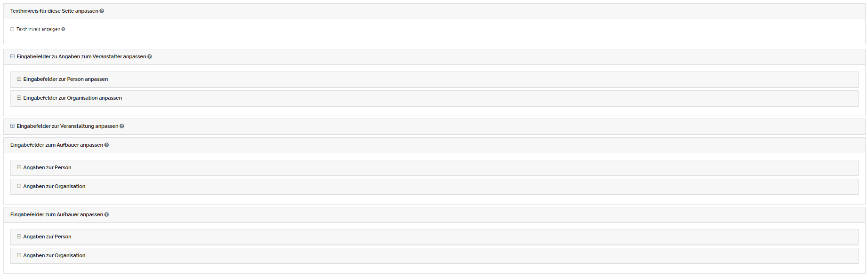Click the "Texthinweis anzeigen" label text
Image resolution: width=868 pixels, height=276 pixels.
pyautogui.click(x=38, y=29)
